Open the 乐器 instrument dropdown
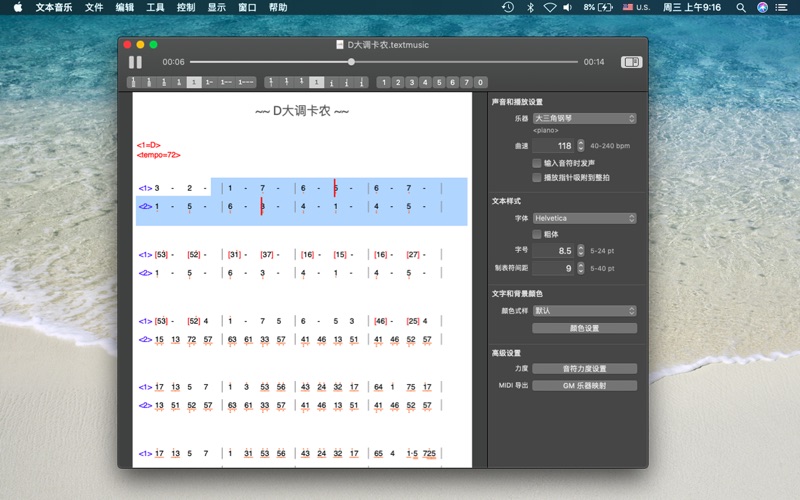 point(584,118)
